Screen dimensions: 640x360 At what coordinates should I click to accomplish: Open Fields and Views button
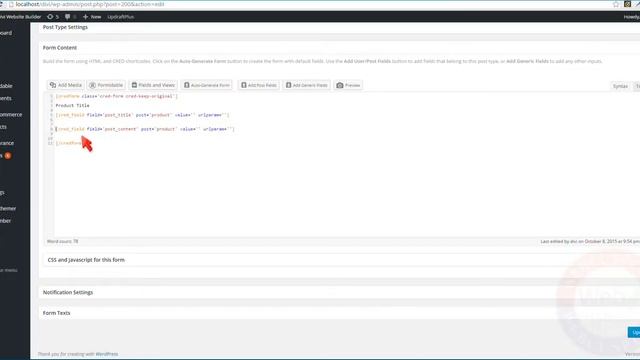click(x=153, y=85)
